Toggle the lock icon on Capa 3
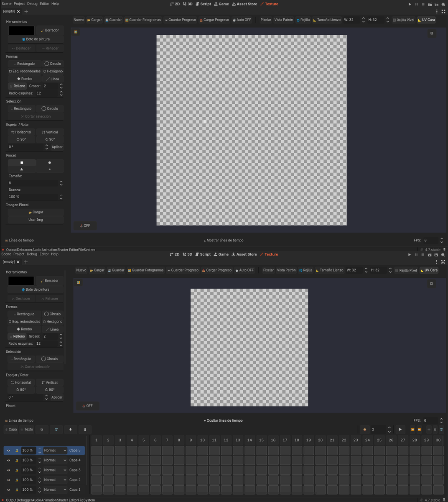 pyautogui.click(x=17, y=470)
